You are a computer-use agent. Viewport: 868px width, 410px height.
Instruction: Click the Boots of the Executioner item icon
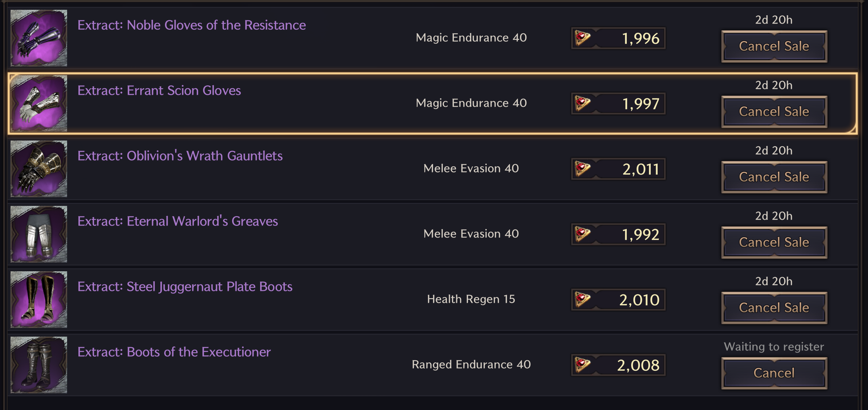pos(39,365)
